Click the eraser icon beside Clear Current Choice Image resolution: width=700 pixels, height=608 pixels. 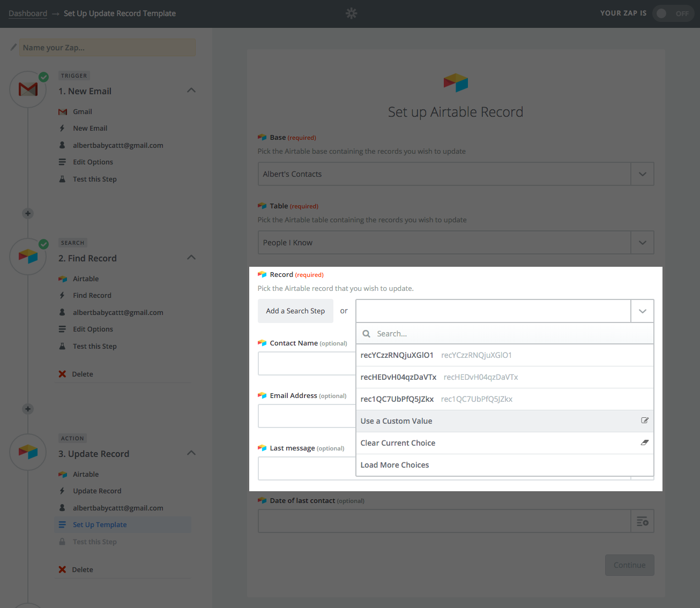click(645, 442)
